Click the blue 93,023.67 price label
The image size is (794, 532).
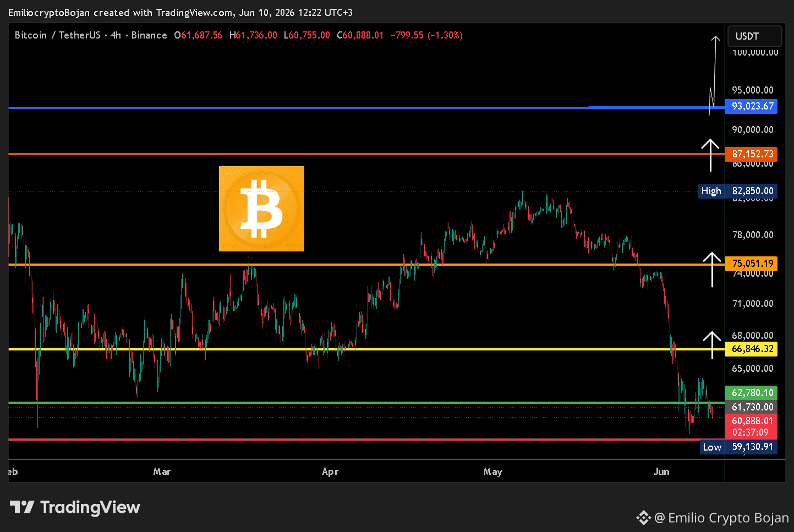coord(752,106)
